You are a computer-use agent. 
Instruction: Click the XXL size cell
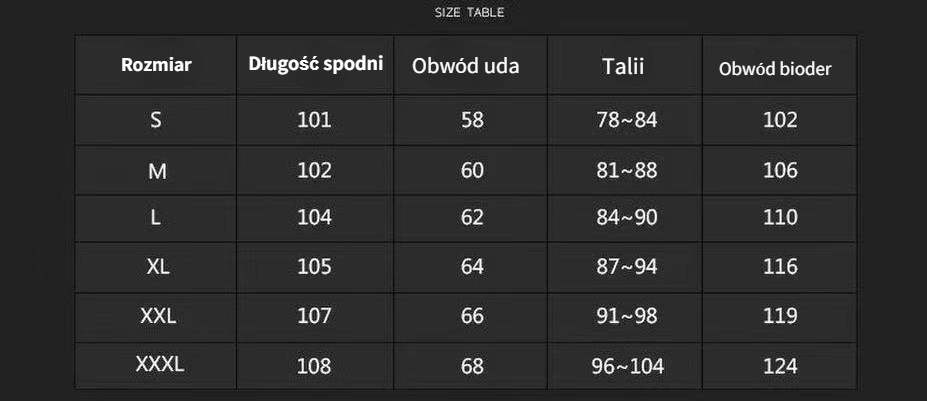point(158,316)
